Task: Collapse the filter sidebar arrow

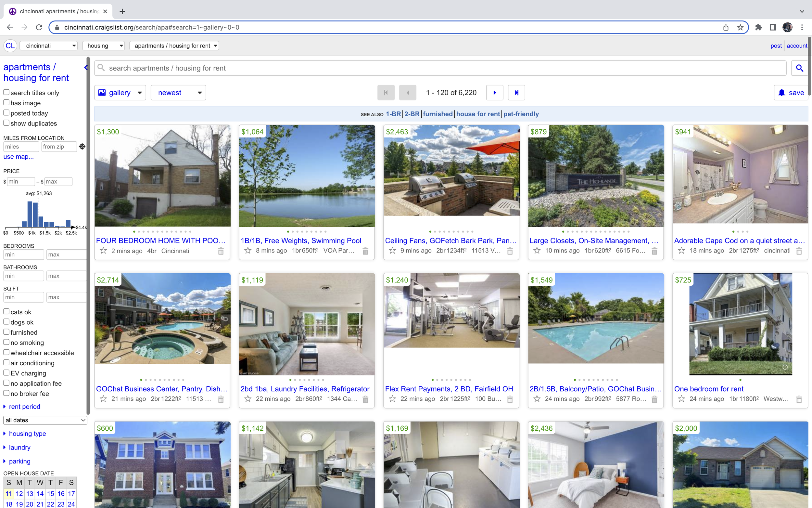Action: pos(86,68)
